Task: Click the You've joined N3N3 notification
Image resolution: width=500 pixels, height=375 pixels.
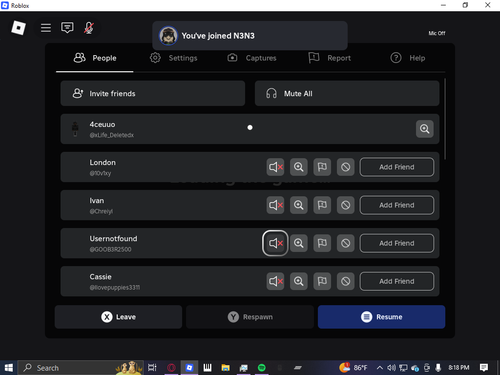Action: click(x=250, y=36)
